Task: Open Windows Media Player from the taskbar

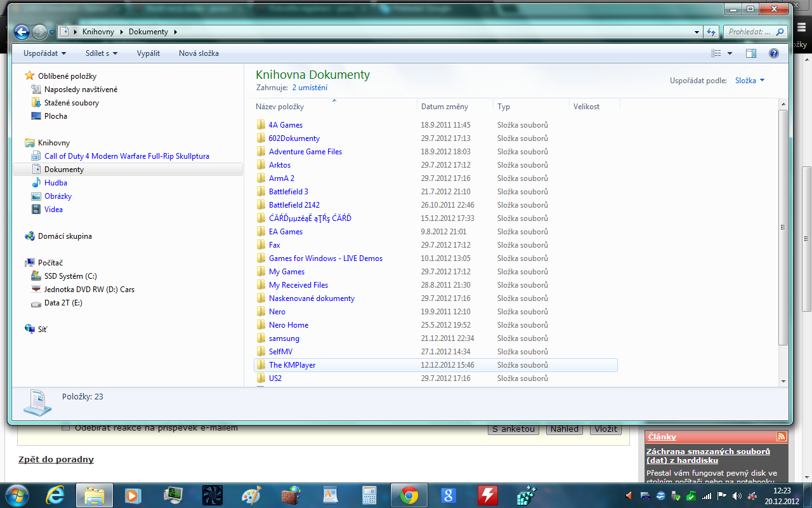Action: (x=133, y=495)
